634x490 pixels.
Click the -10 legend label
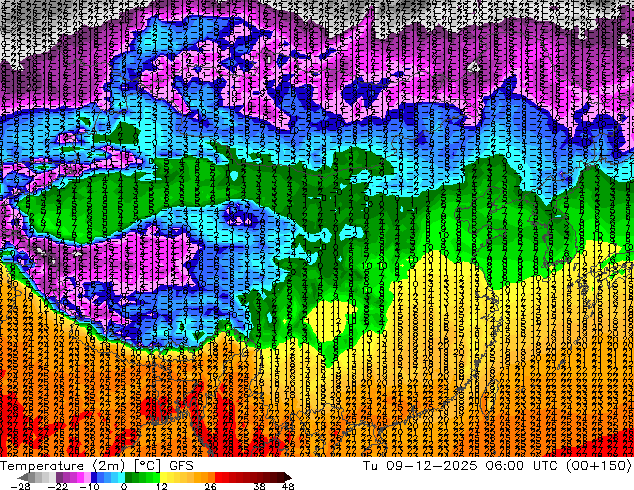(x=89, y=486)
